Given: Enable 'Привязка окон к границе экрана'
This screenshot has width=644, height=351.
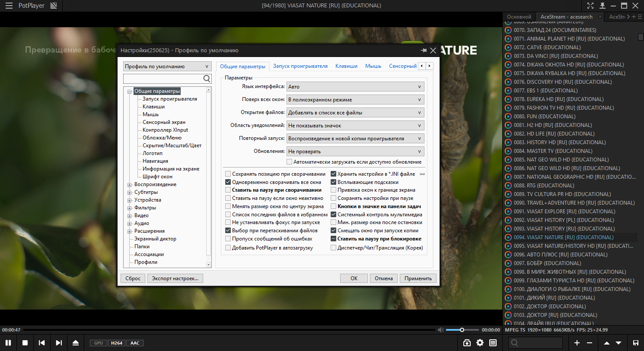Looking at the screenshot, I should tap(333, 190).
